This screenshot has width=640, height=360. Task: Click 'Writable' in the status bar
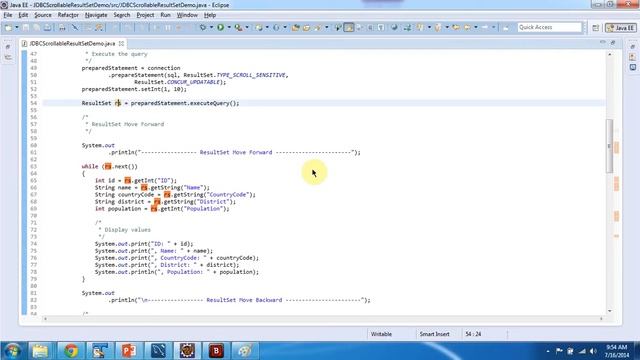click(x=381, y=334)
